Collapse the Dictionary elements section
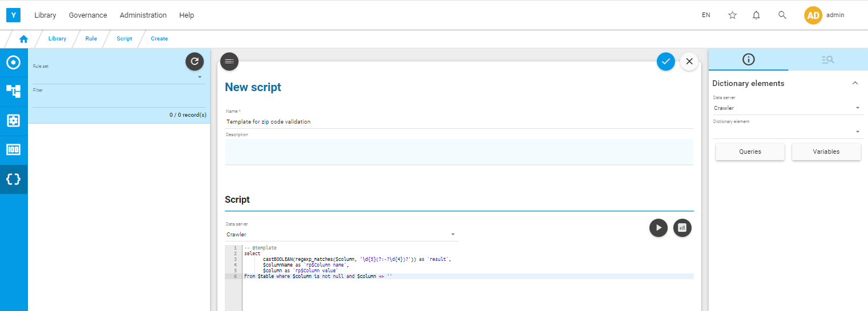Image resolution: width=868 pixels, height=311 pixels. point(855,83)
